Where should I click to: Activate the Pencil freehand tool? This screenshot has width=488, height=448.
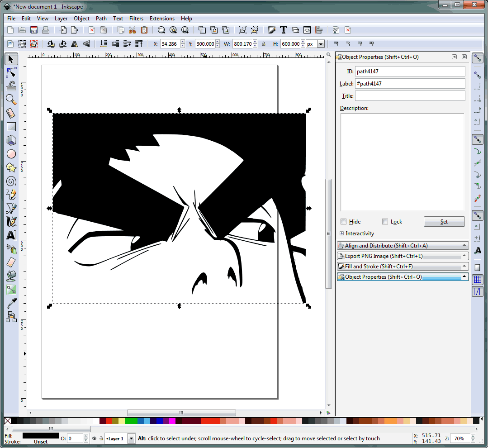(11, 195)
